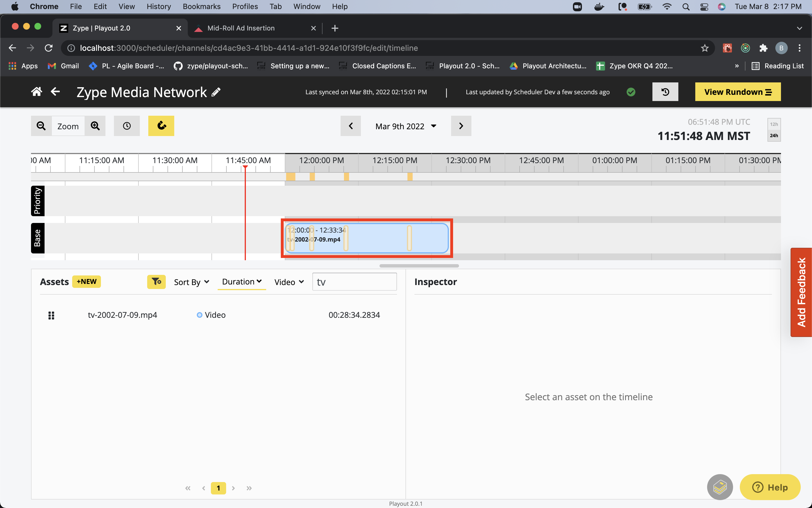Click the back arrow beside channel title
812x508 pixels.
coord(55,91)
